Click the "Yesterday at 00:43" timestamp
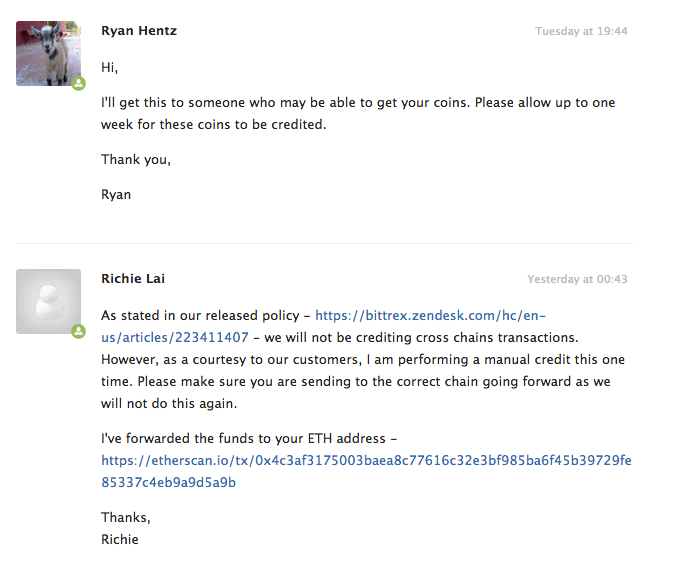 [577, 279]
